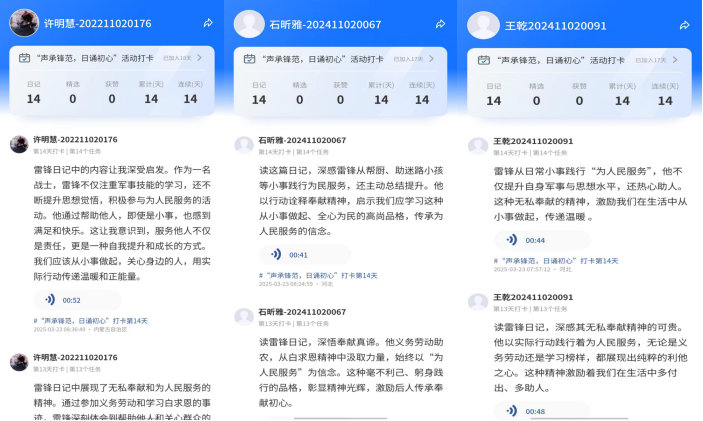This screenshot has width=703, height=421.
Task: Expand activity card chevron in 王乾's panel
Action: point(678,59)
